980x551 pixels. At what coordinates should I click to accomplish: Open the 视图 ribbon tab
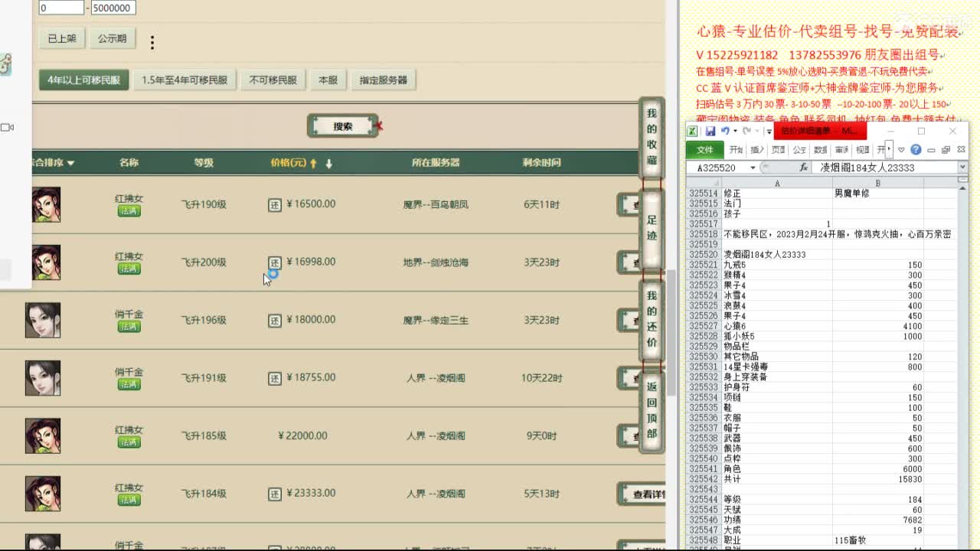[863, 149]
